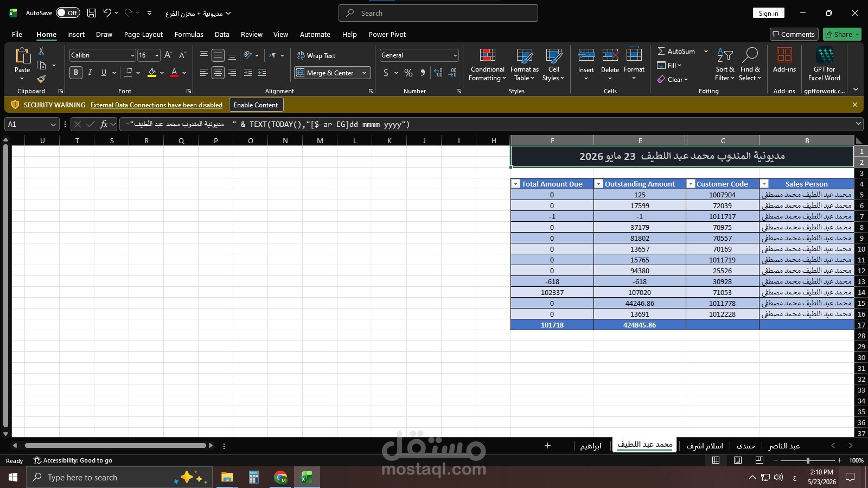This screenshot has height=488, width=868.
Task: Expand the formula bar
Action: click(858, 124)
